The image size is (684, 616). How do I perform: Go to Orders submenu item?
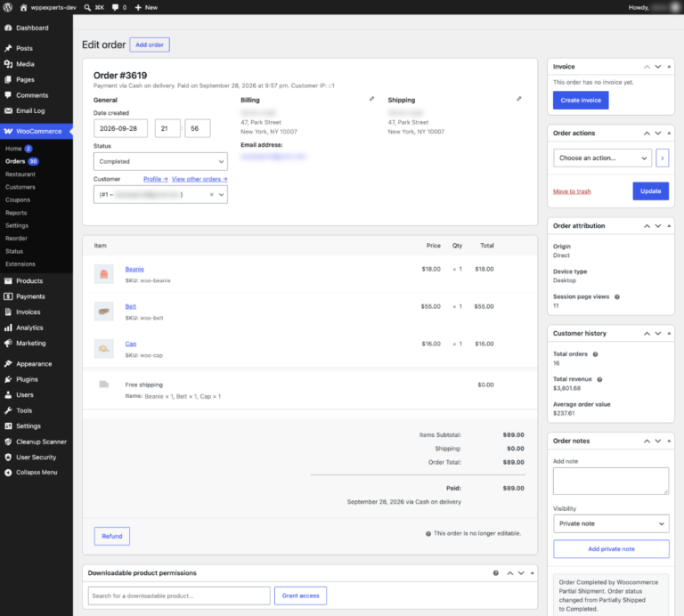click(15, 161)
